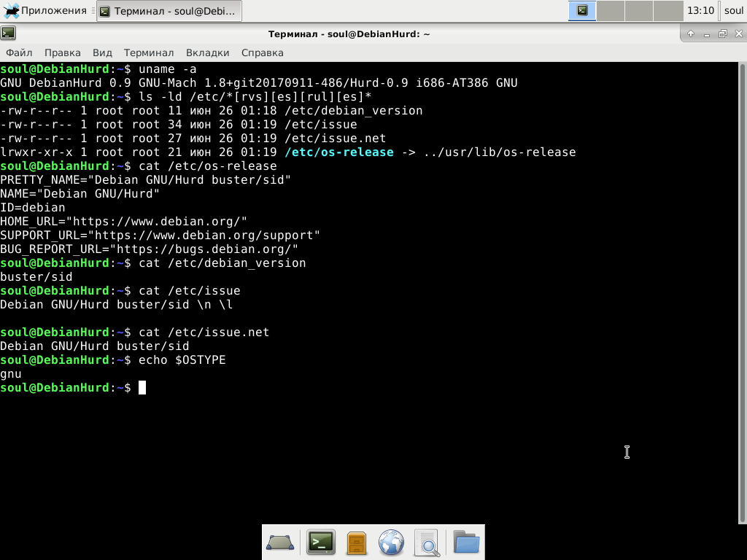This screenshot has width=747, height=560.
Task: Switch to the third workspace in pager
Action: pyautogui.click(x=638, y=10)
